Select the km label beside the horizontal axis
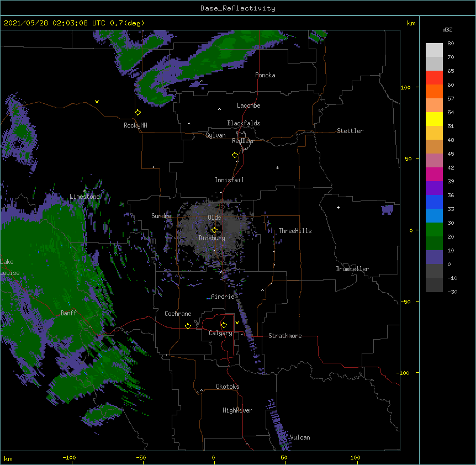Image resolution: width=476 pixels, height=465 pixels. point(8,458)
